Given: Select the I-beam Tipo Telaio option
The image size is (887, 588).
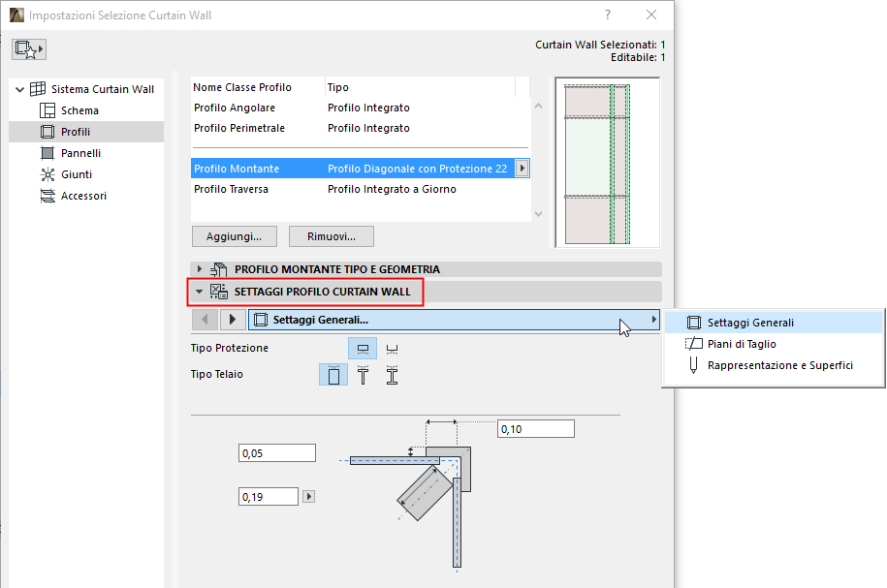Looking at the screenshot, I should [x=392, y=374].
